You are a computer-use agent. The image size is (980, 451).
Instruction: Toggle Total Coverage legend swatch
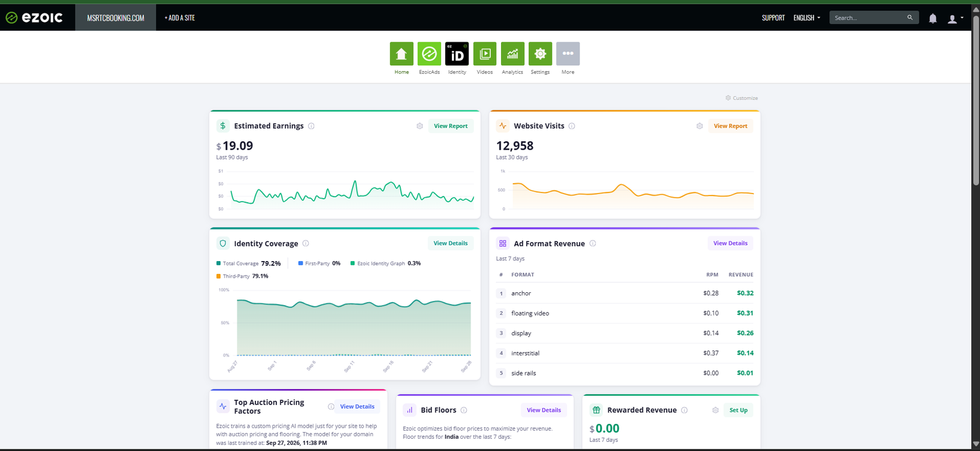tap(219, 263)
